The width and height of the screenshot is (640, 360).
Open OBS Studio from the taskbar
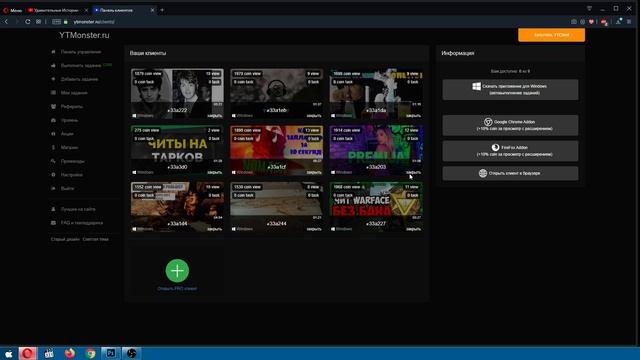(x=131, y=353)
